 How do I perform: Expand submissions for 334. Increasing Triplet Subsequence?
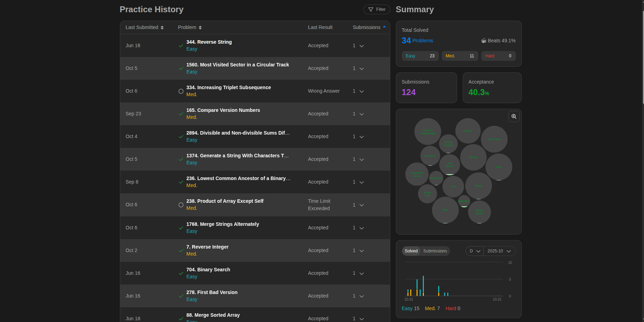(x=362, y=91)
